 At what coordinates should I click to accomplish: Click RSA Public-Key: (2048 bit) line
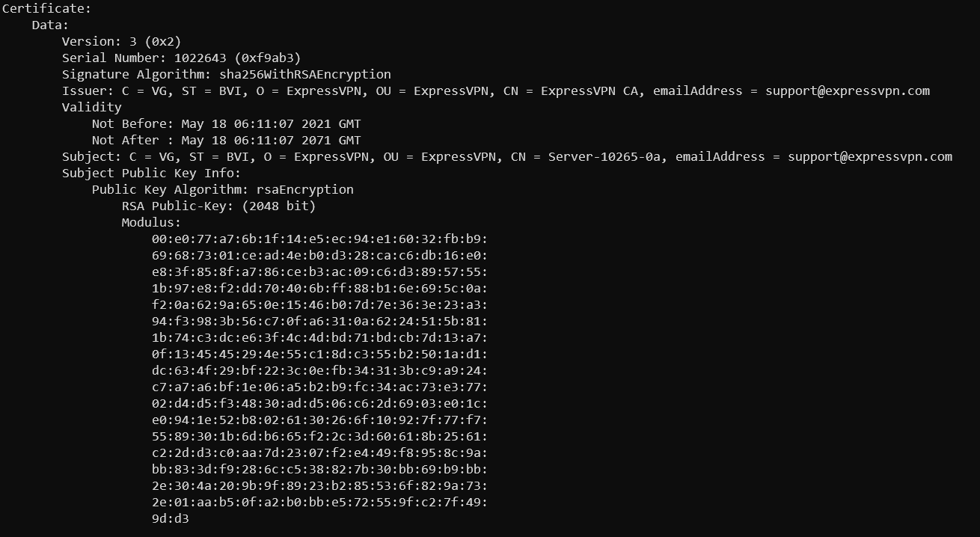[x=218, y=206]
